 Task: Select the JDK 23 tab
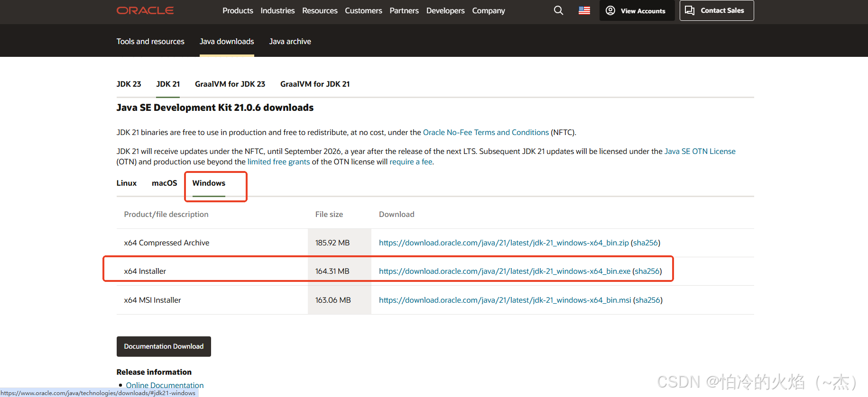[129, 84]
